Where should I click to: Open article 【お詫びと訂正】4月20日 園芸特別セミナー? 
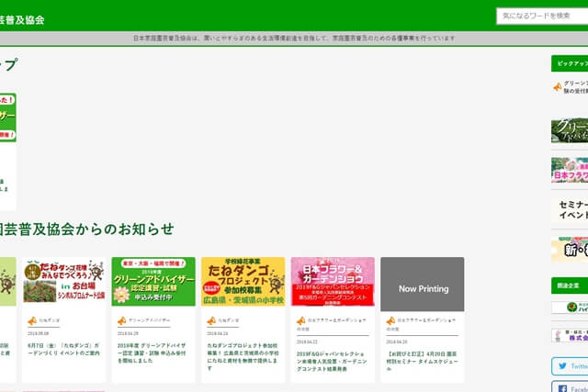[422, 362]
